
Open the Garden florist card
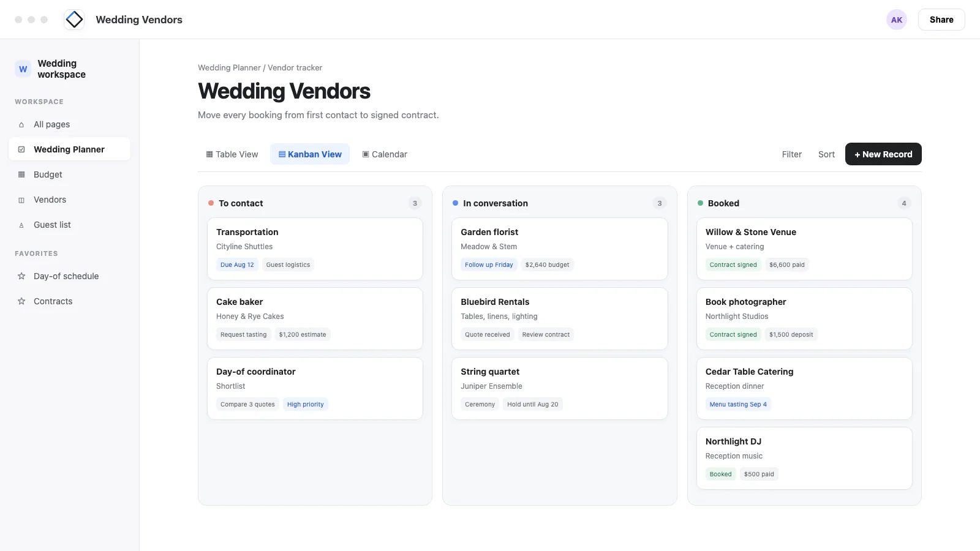click(x=560, y=249)
